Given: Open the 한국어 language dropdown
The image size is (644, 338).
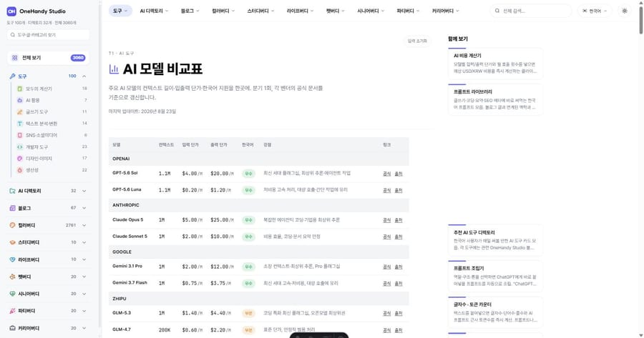Looking at the screenshot, I should (595, 11).
